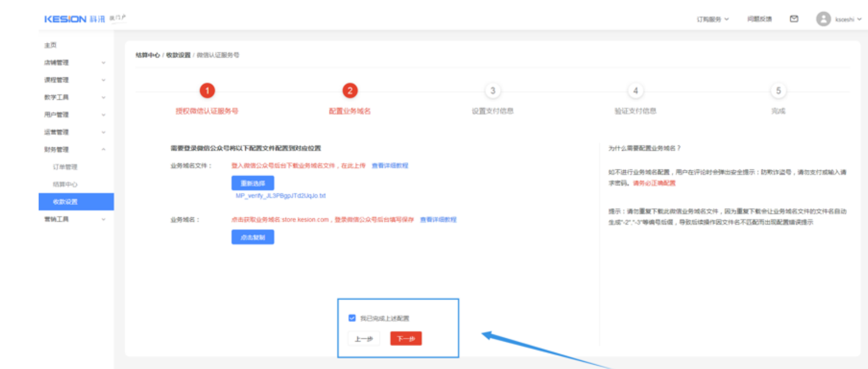Select step 1 circle 授权微信认证服务号
The width and height of the screenshot is (868, 369).
point(207,90)
